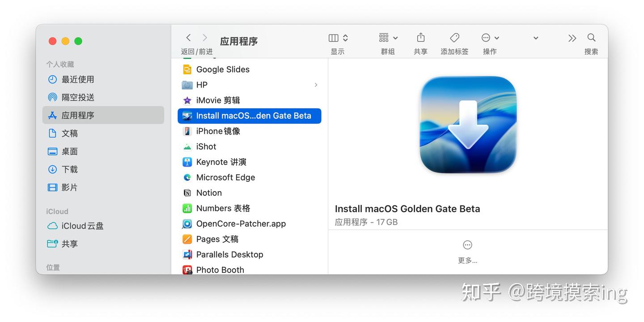Click the OpenCore-Patcher.app icon

[187, 223]
